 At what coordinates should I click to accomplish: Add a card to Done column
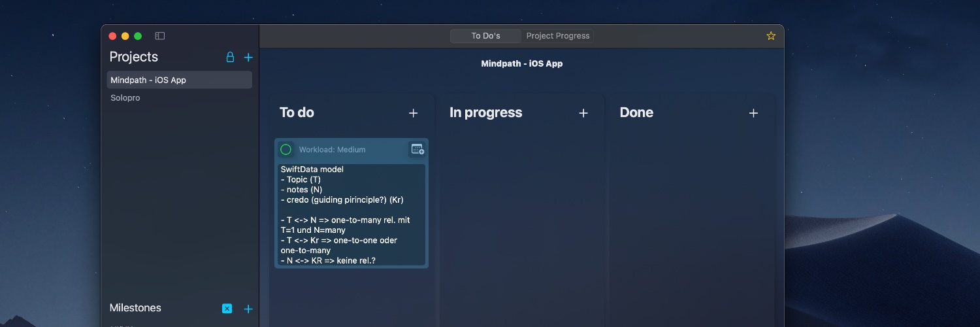[753, 113]
